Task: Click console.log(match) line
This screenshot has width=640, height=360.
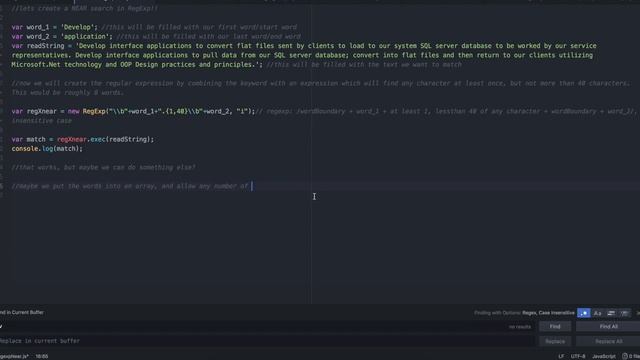Action: 47,149
